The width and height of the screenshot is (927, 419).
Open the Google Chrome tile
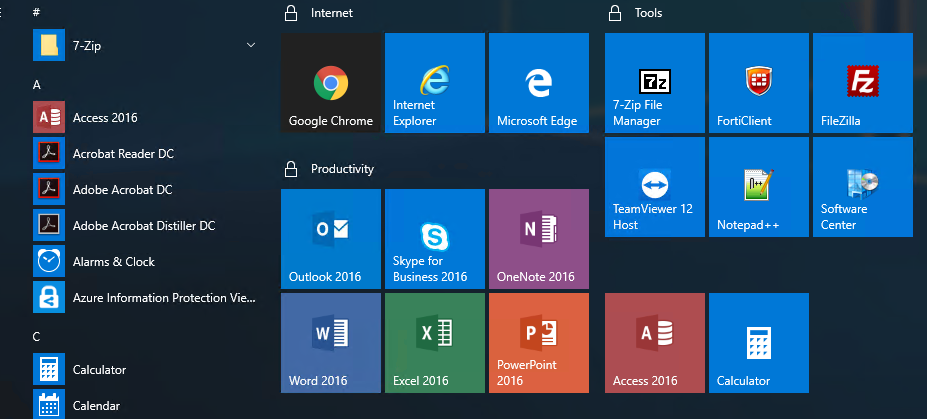(x=331, y=83)
